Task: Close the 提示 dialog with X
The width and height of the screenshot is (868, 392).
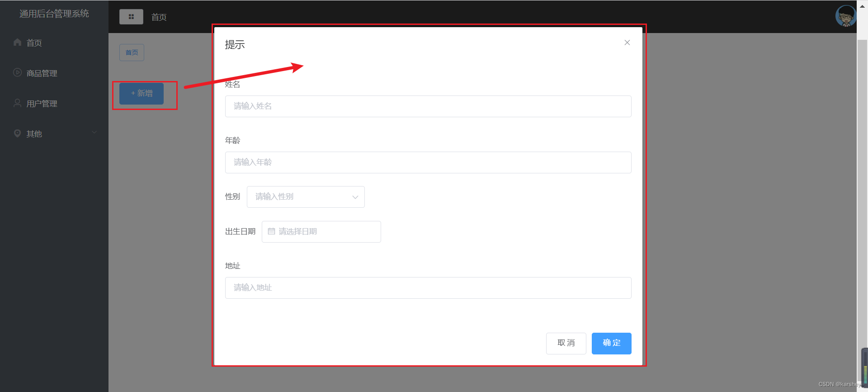Action: [627, 43]
